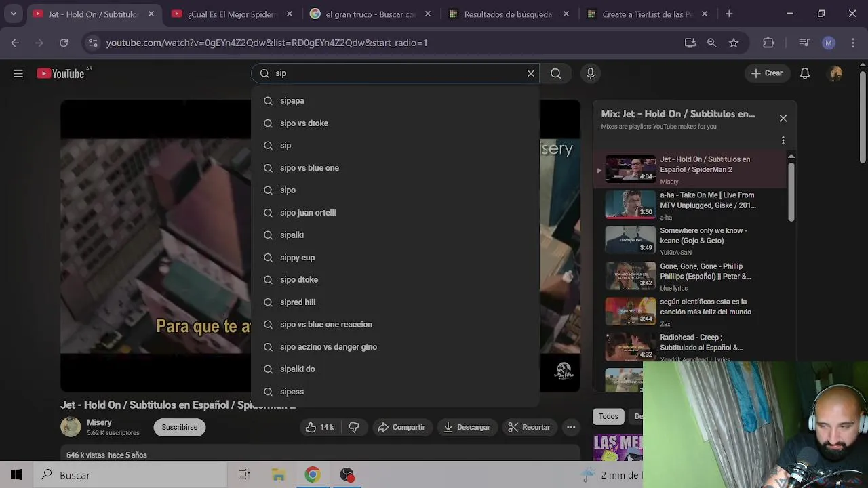Start voice search with microphone
Image resolution: width=868 pixels, height=488 pixels.
coord(591,73)
